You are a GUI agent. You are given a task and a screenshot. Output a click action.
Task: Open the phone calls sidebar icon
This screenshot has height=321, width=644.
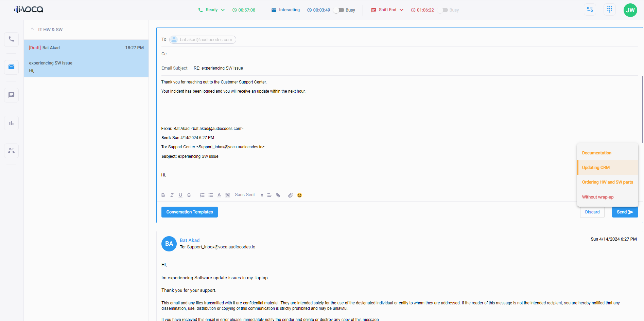(x=11, y=39)
